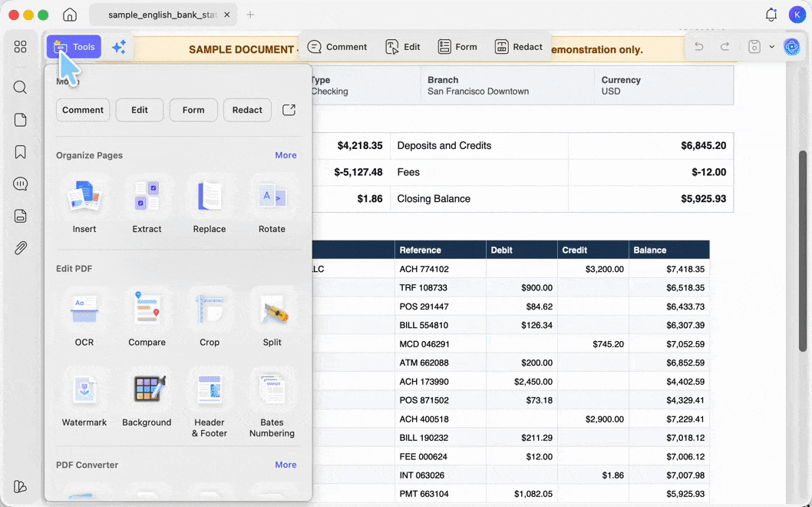Open the Bates Numbering tool
812x507 pixels.
tap(272, 403)
